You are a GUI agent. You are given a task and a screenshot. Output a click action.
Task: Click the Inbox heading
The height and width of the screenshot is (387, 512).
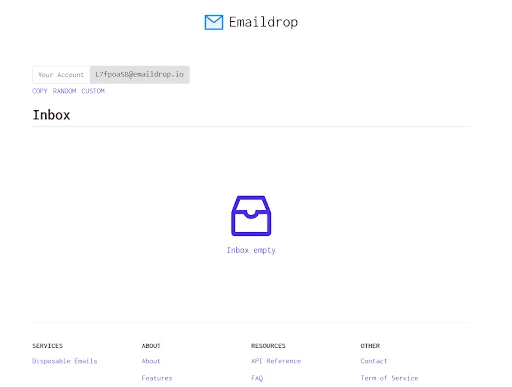click(51, 115)
